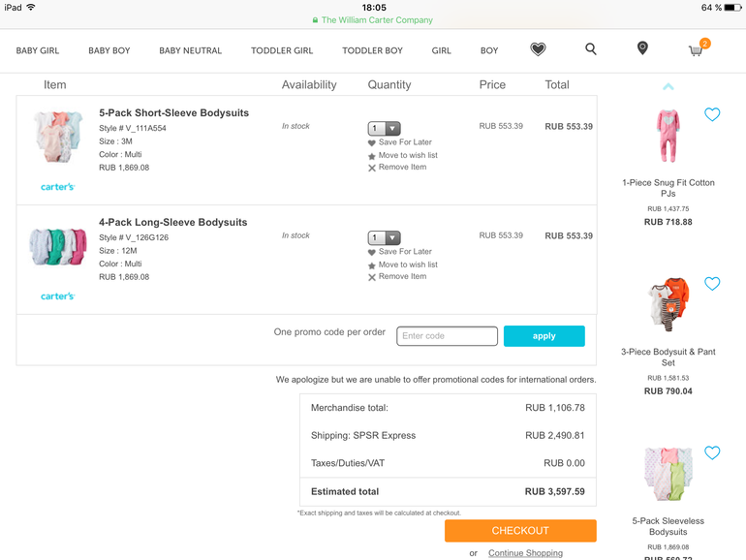
Task: Open the Baby Neutral menu
Action: [190, 50]
